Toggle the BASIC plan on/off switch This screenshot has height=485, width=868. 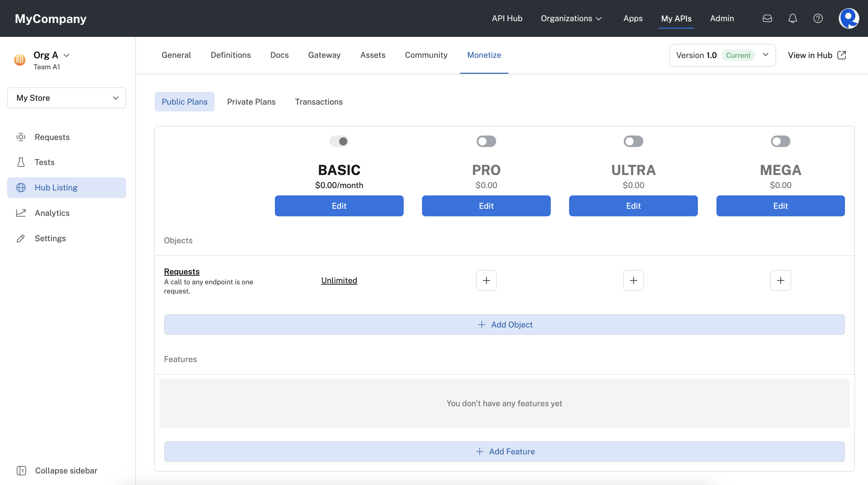339,141
